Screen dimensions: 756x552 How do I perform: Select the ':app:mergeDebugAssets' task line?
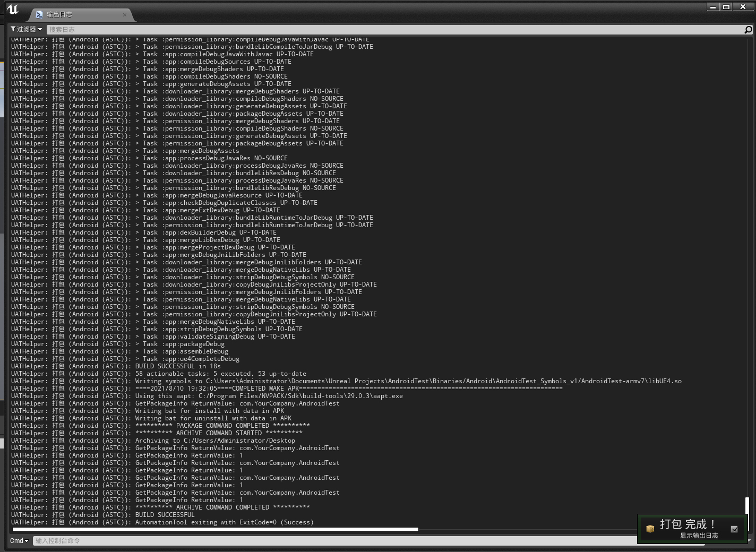[x=125, y=151]
